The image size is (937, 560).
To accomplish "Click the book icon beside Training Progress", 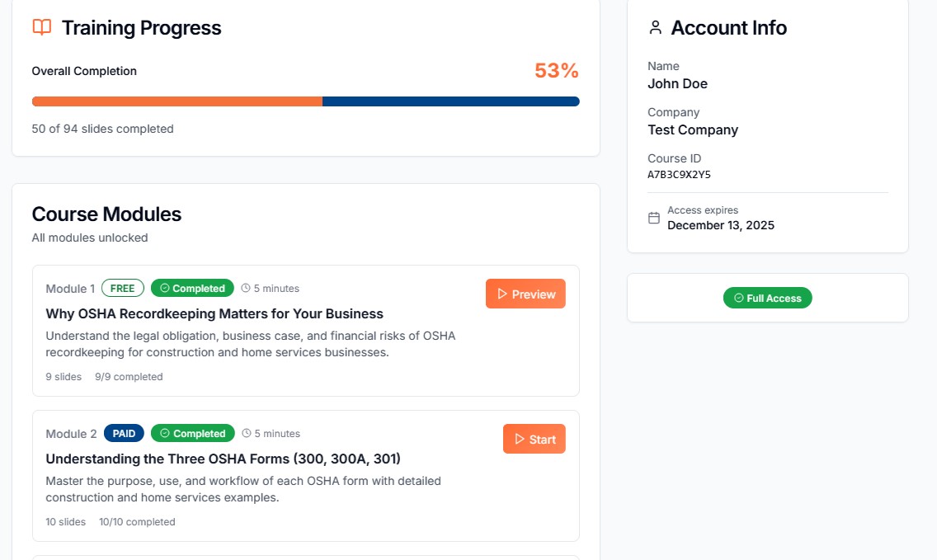I will pyautogui.click(x=40, y=27).
